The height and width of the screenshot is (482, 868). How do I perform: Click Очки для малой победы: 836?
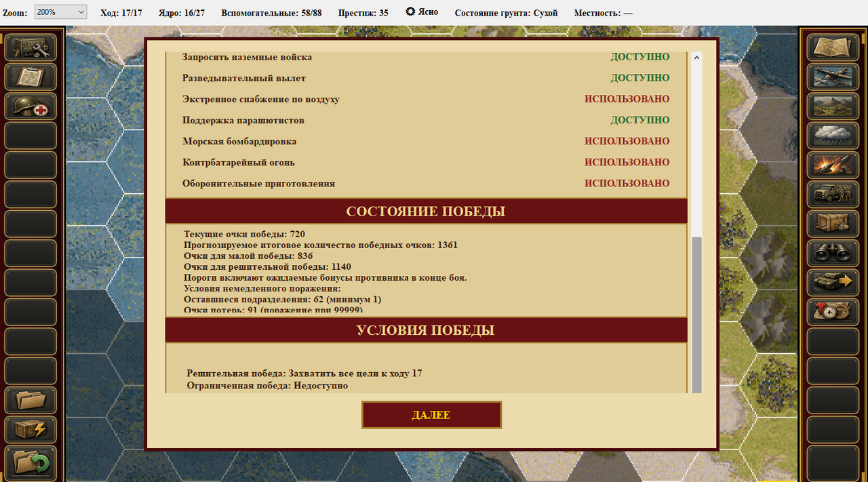point(248,256)
